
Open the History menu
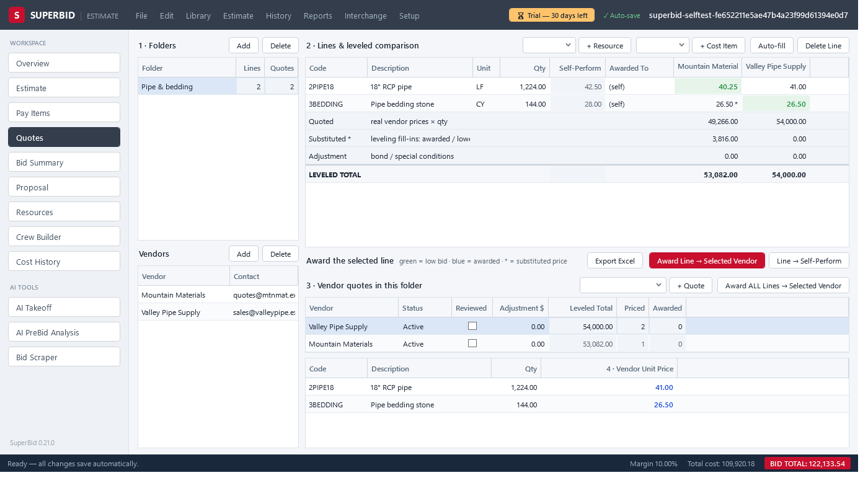point(278,15)
